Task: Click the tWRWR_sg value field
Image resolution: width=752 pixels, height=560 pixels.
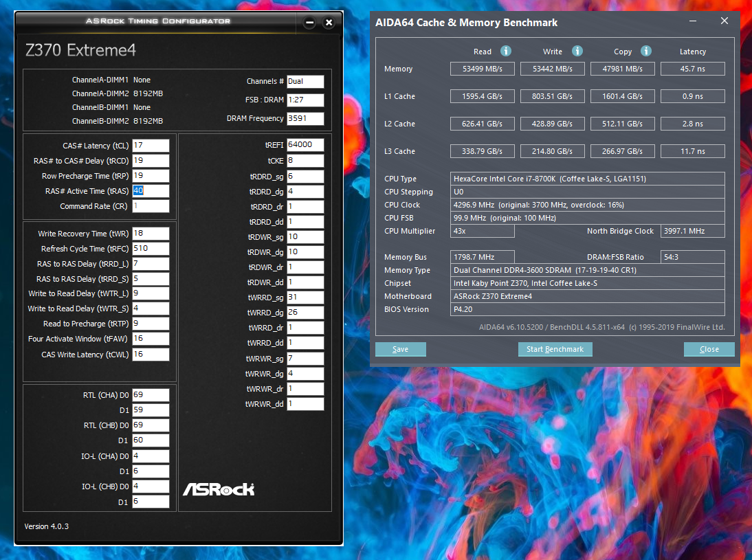Action: tap(305, 359)
